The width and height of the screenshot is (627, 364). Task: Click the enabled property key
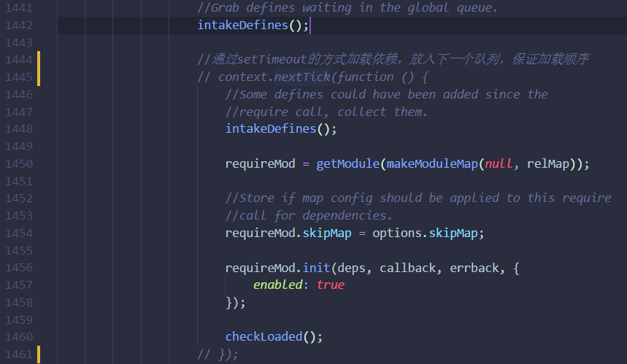pyautogui.click(x=277, y=285)
